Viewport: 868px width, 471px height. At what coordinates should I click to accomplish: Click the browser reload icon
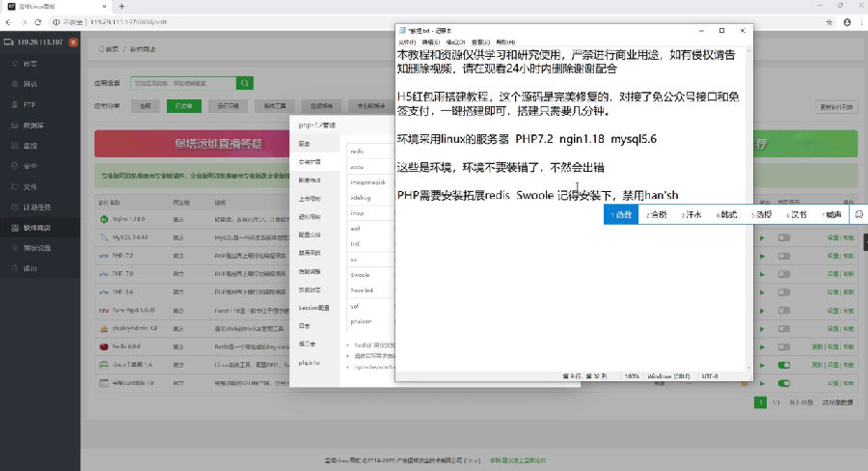(x=38, y=22)
